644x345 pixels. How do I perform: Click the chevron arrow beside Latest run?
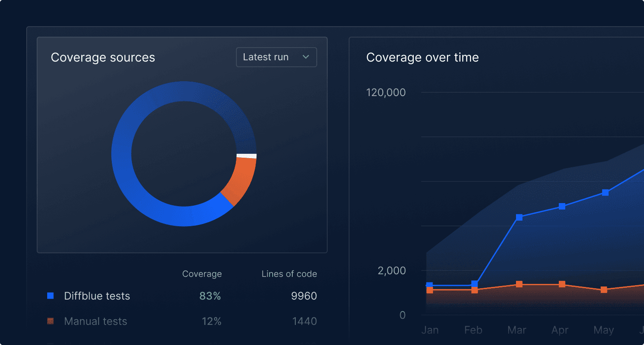click(x=306, y=57)
